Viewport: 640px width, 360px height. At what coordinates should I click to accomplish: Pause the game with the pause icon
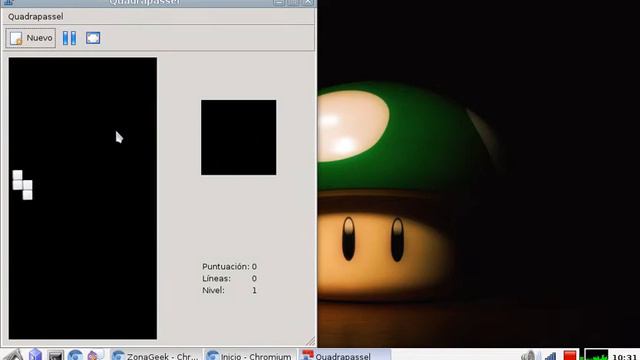(x=69, y=38)
